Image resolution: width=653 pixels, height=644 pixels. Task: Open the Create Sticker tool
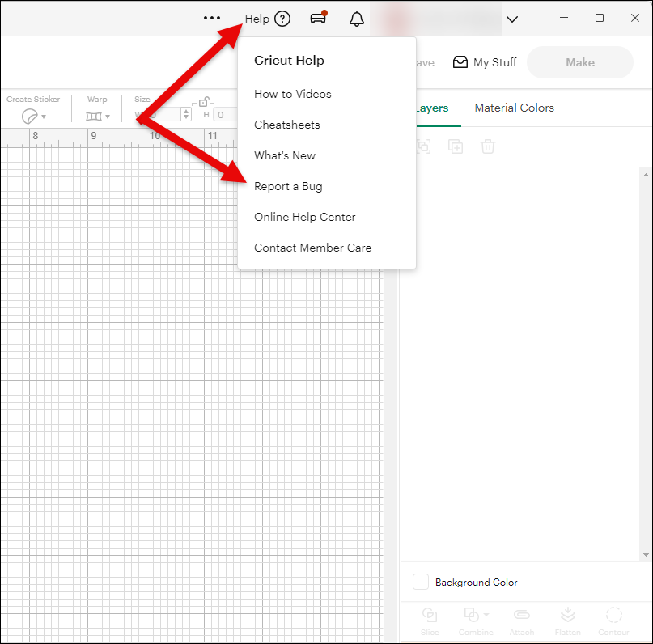click(x=31, y=115)
